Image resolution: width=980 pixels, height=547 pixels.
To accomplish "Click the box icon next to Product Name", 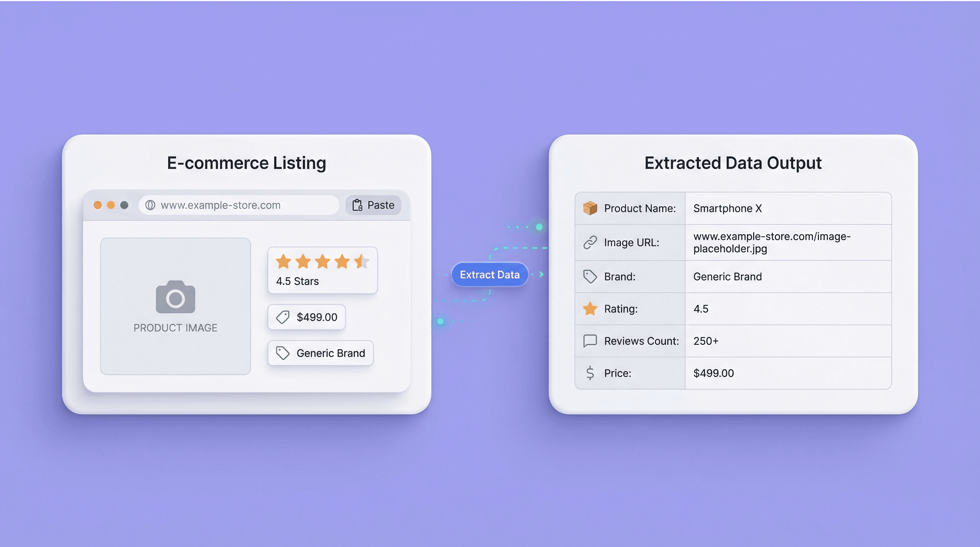I will pyautogui.click(x=590, y=208).
